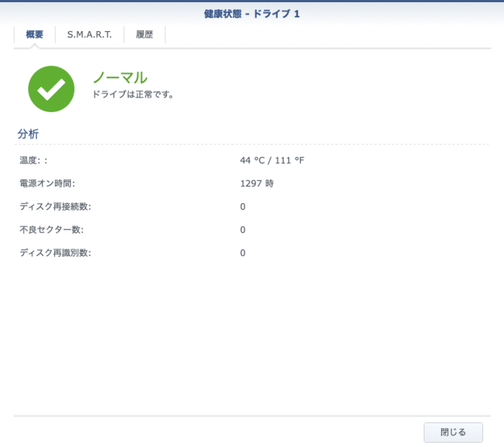Select the 1297 時 power-on value
Screen dimensions: 504x447
tap(256, 184)
